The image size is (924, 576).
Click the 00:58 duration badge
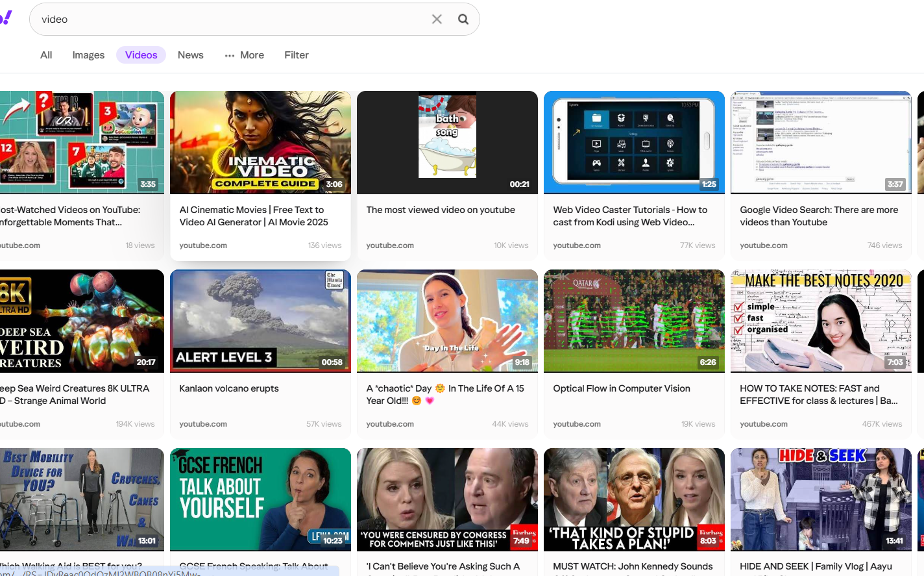(332, 362)
